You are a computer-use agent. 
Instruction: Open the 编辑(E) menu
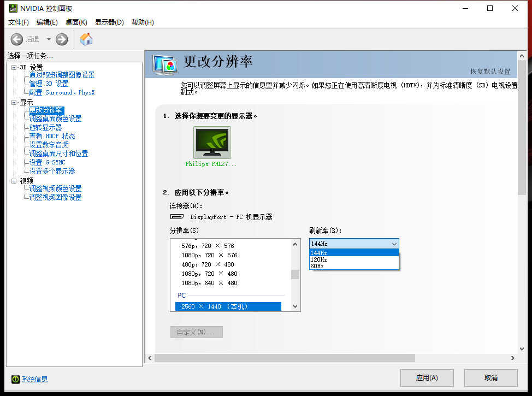point(47,22)
